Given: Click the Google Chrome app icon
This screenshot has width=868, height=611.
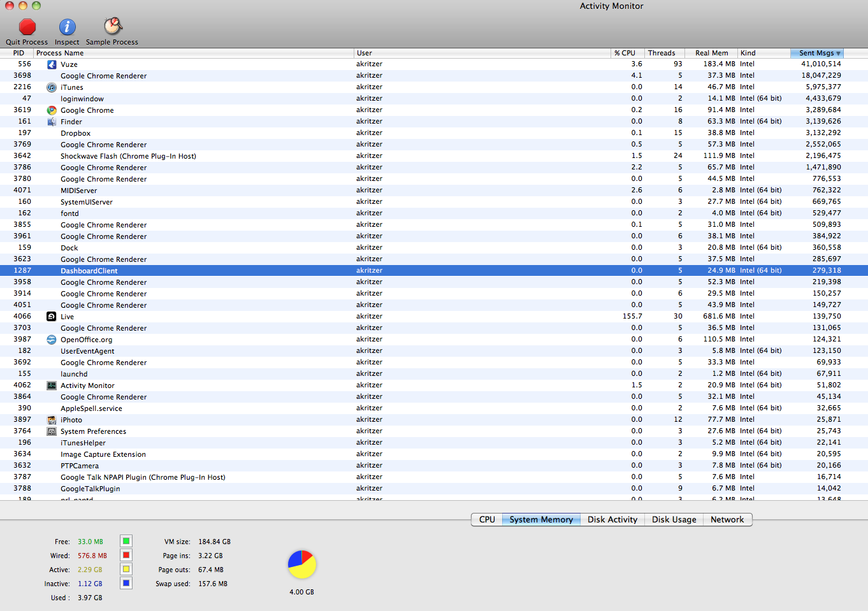Looking at the screenshot, I should pos(52,110).
